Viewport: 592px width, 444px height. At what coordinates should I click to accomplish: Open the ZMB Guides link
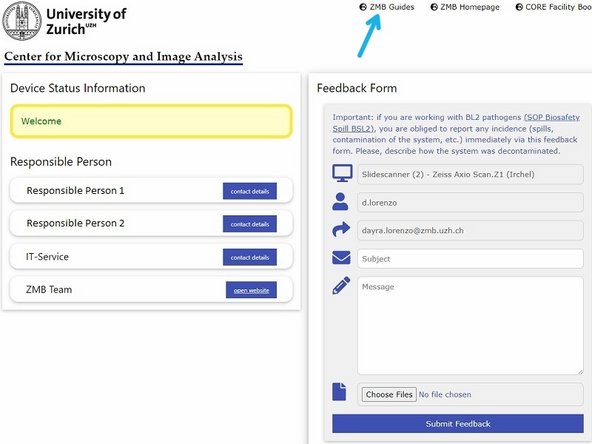click(x=392, y=7)
